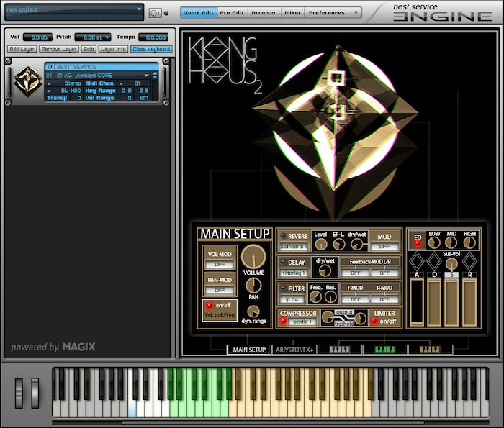Open the EL-HDD mode dropdown arrow
The image size is (504, 428).
(x=49, y=91)
